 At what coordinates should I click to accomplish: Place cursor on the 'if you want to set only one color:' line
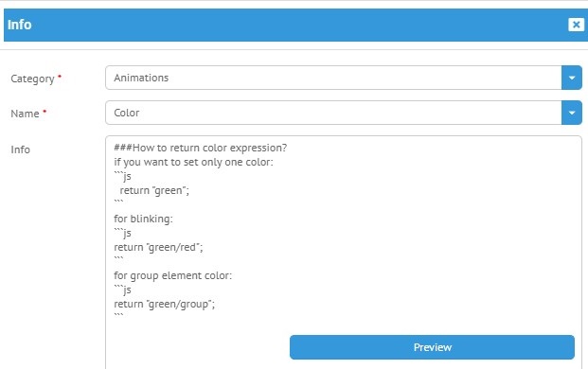coord(193,162)
